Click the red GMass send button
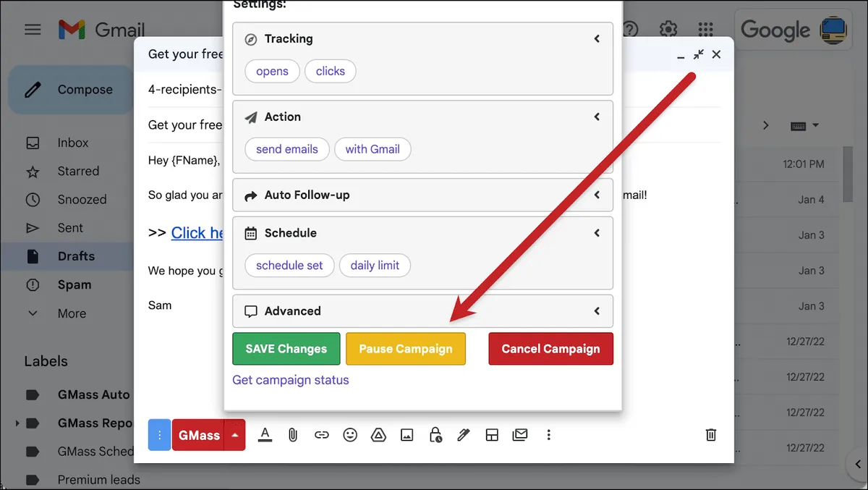 click(199, 435)
